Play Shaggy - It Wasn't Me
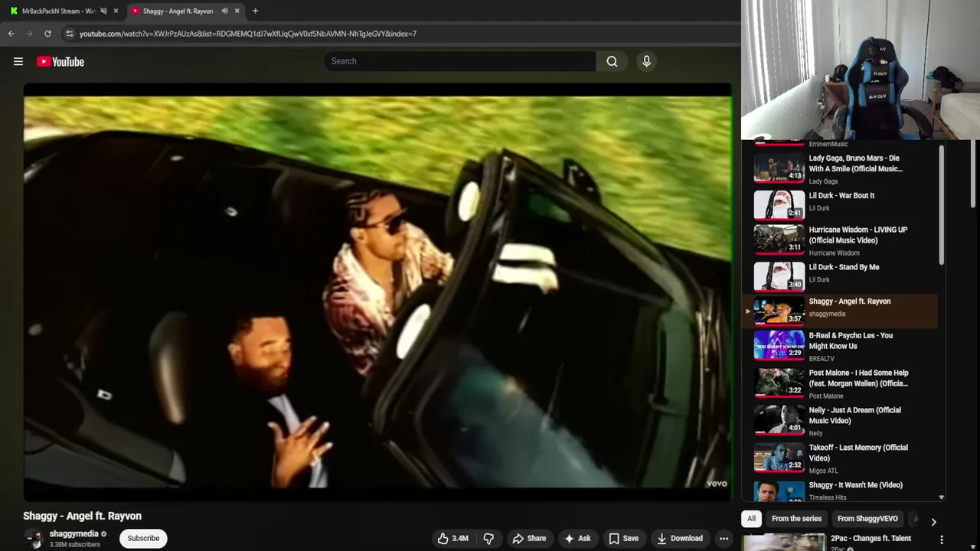The height and width of the screenshot is (551, 980). (841, 490)
